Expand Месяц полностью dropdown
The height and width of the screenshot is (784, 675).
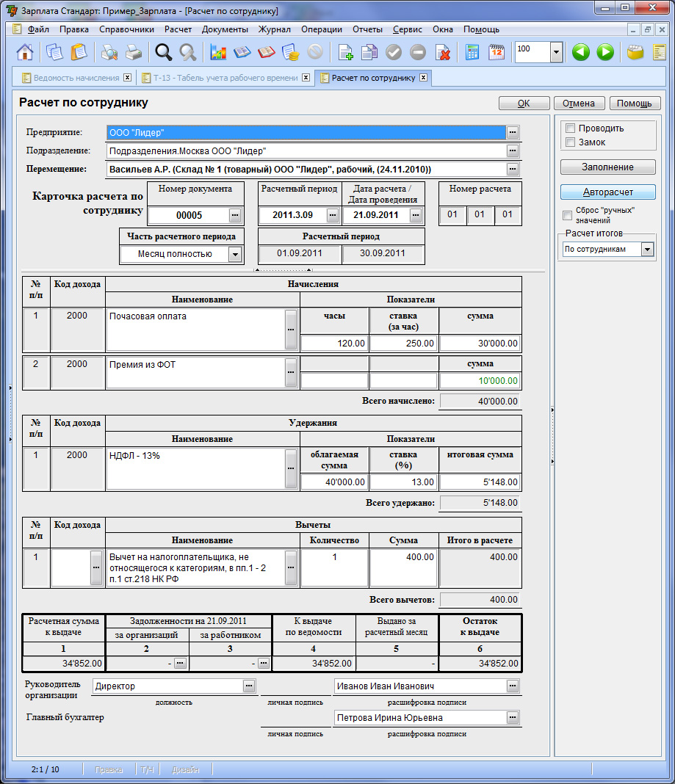pos(235,254)
